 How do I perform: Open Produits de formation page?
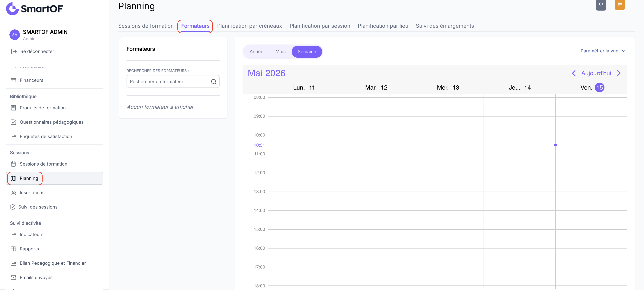point(43,108)
